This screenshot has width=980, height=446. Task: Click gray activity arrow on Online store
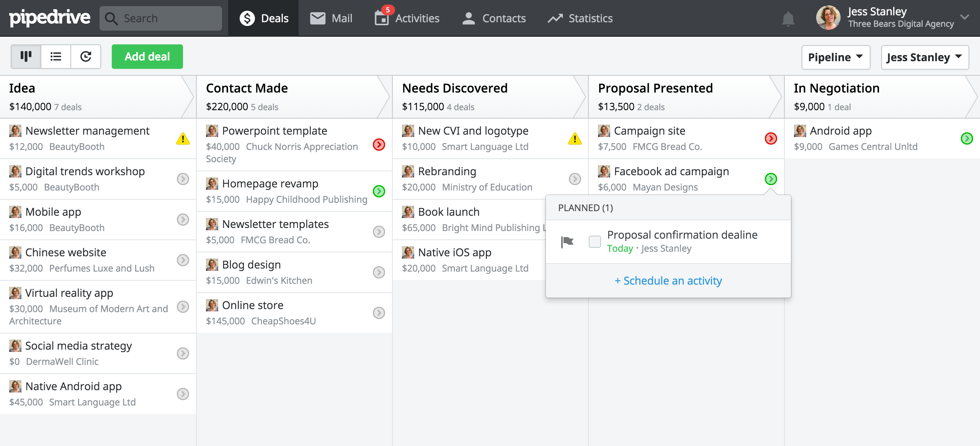(x=379, y=313)
